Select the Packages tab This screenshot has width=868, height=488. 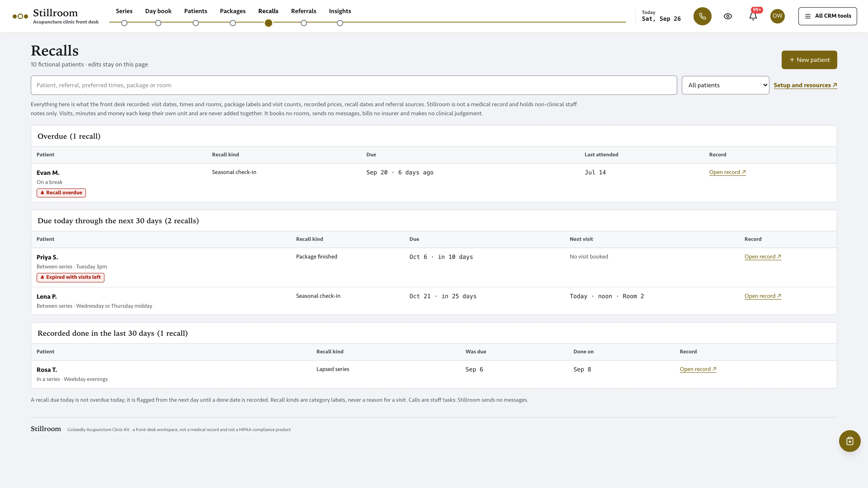pyautogui.click(x=233, y=11)
